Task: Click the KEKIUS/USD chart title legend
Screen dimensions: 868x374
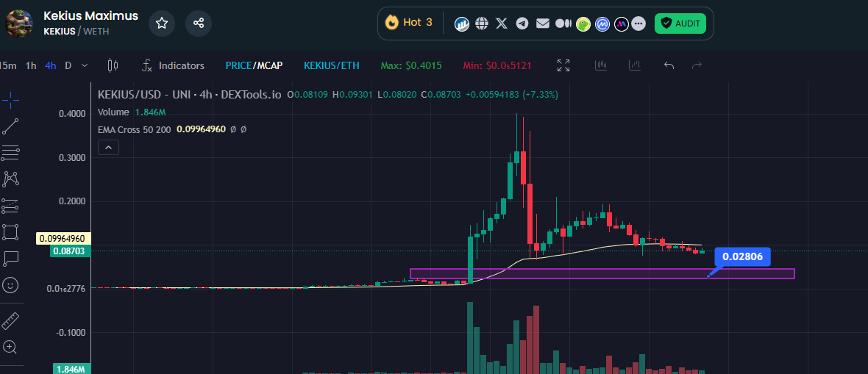Action: [190, 95]
